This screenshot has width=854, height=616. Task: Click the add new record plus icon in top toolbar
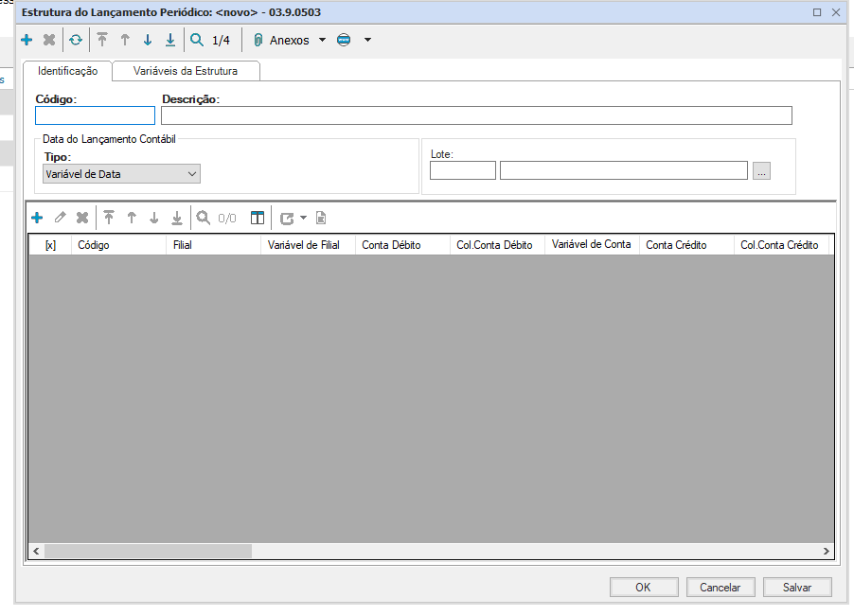coord(27,41)
